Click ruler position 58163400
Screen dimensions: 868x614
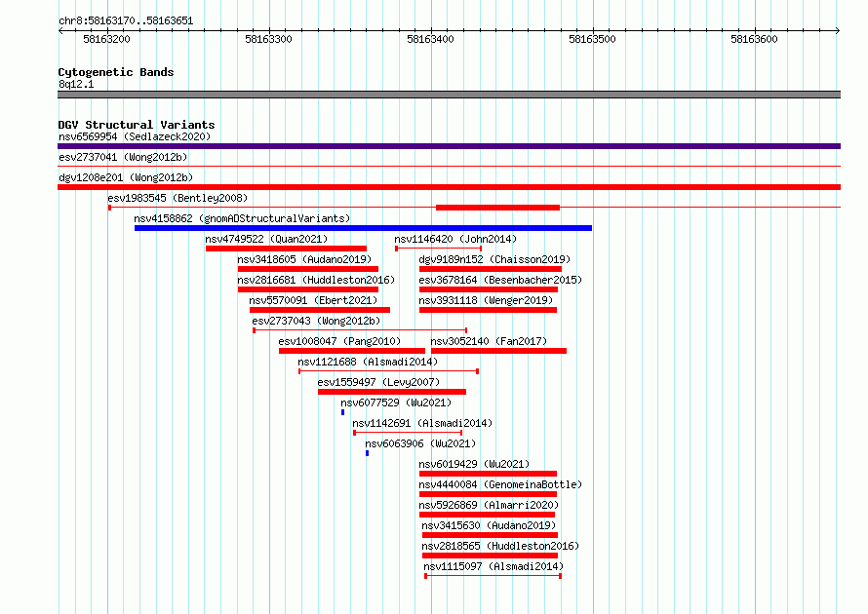pos(430,39)
